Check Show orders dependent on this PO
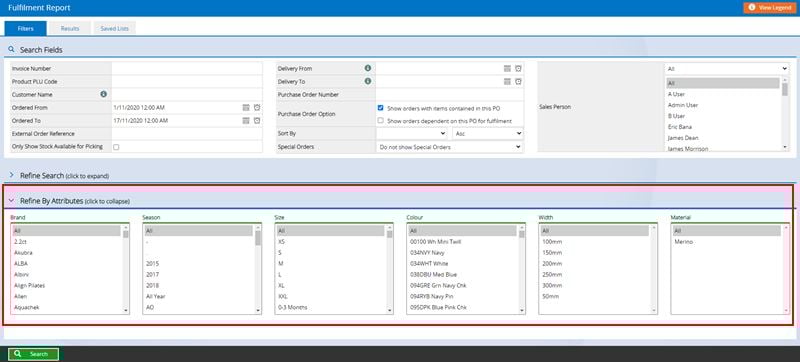 click(x=381, y=121)
